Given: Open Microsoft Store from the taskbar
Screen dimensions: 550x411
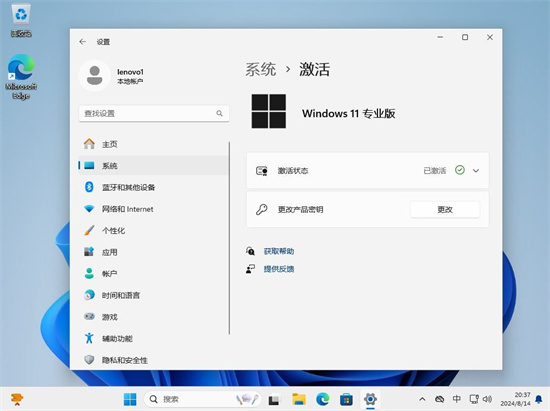Looking at the screenshot, I should click(346, 399).
